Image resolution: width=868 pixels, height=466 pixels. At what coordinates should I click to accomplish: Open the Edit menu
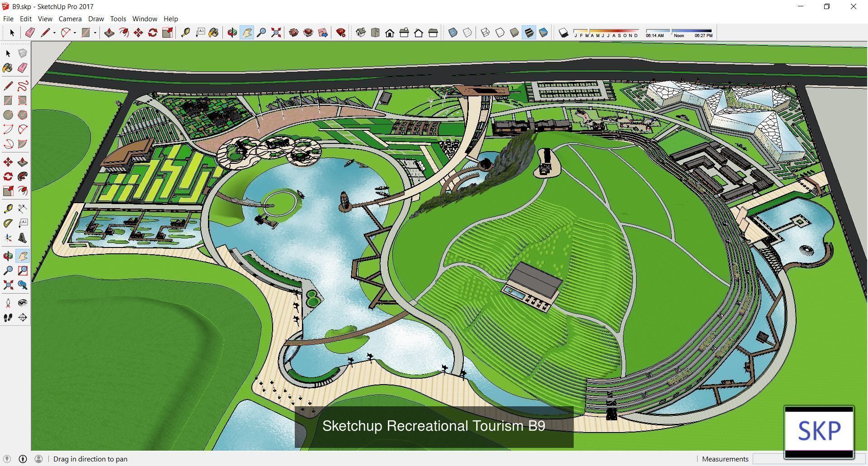pyautogui.click(x=26, y=19)
